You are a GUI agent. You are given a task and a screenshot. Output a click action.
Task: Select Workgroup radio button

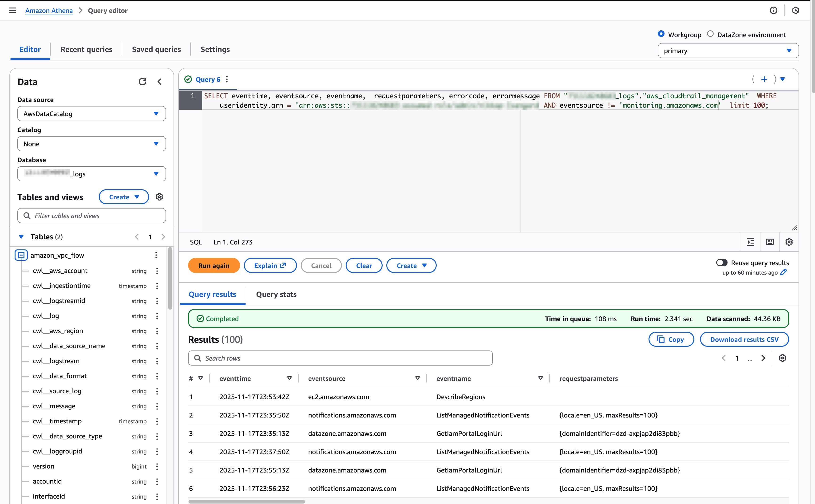(x=661, y=34)
